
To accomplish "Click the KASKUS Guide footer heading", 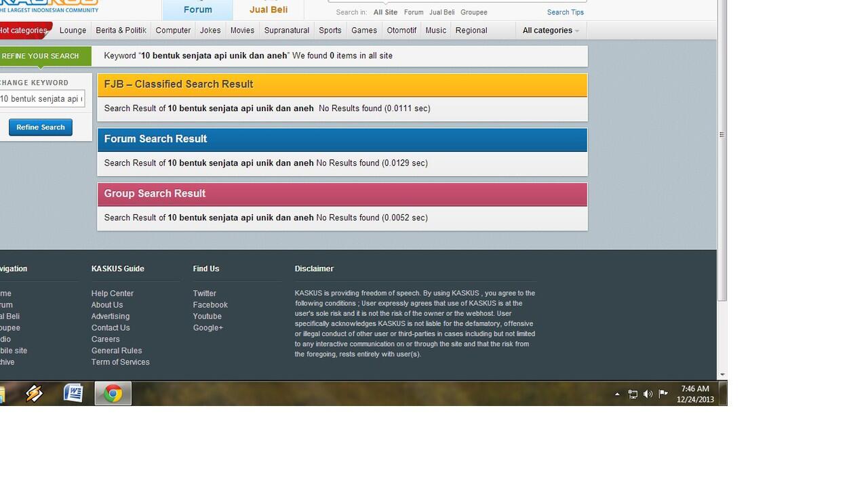I will (x=118, y=269).
